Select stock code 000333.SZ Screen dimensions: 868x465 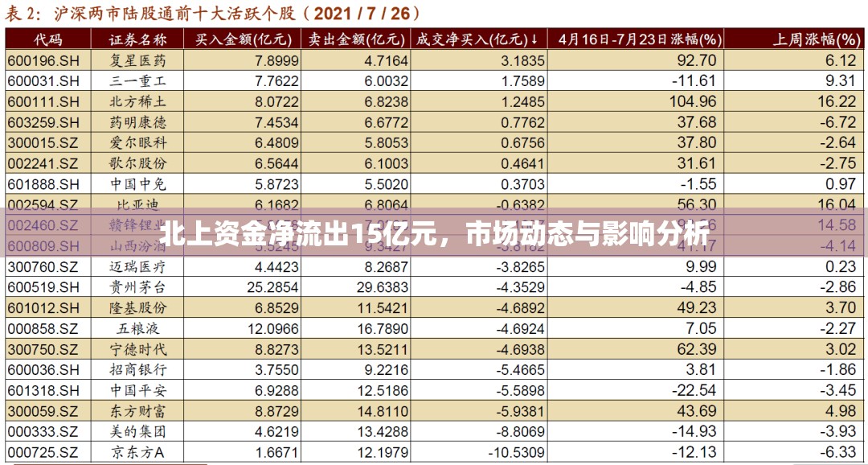pyautogui.click(x=43, y=432)
